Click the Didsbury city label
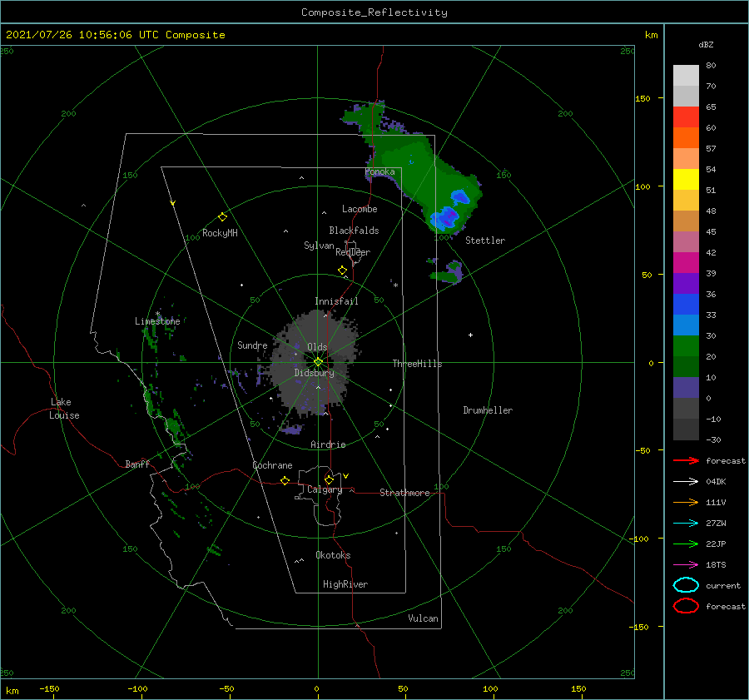Screen dimensions: 749x700 tap(314, 373)
